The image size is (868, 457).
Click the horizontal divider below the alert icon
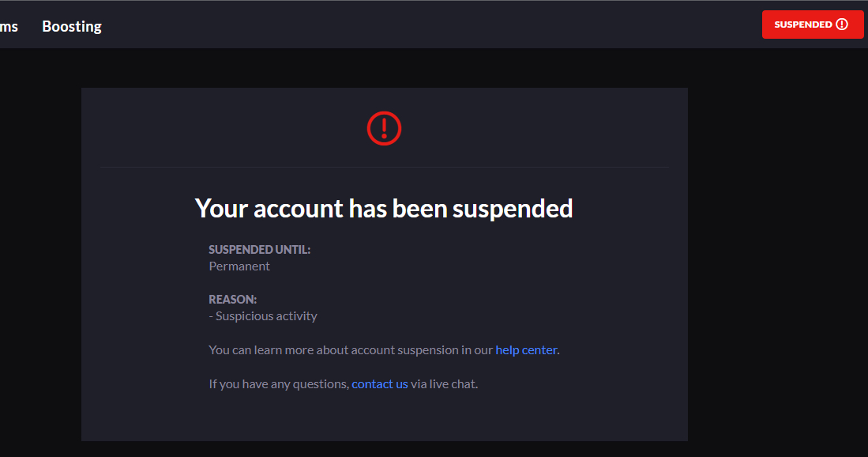coord(385,168)
